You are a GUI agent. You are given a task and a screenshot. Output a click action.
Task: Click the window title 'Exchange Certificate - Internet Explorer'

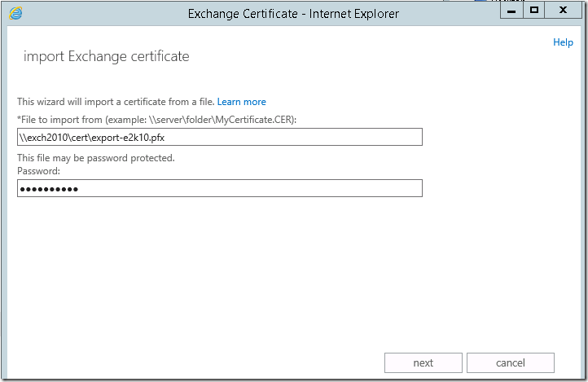(293, 14)
